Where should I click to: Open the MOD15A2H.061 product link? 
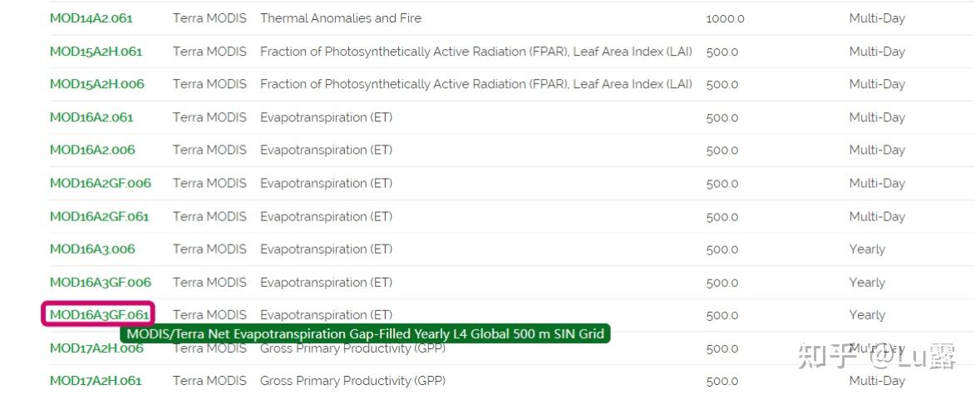pyautogui.click(x=96, y=52)
